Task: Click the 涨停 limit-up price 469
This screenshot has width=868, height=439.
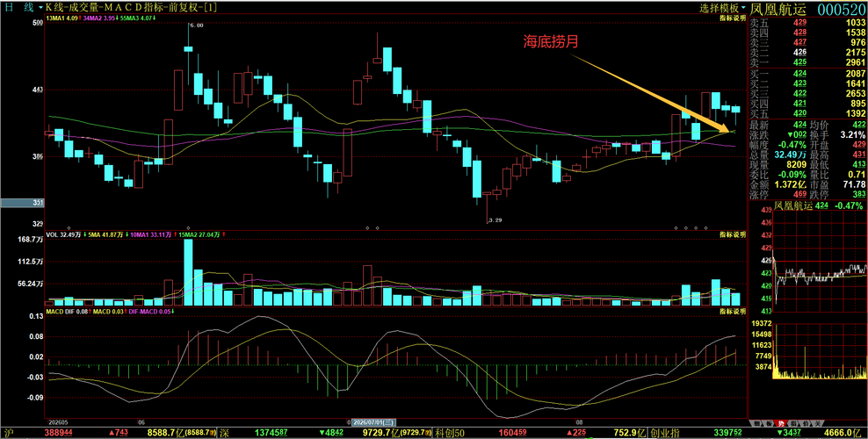Action: tap(799, 194)
